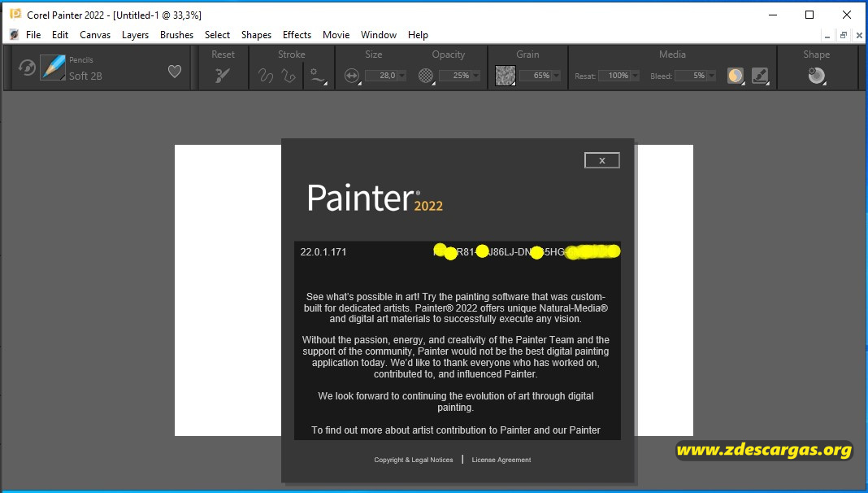The image size is (868, 493).
Task: Click the Bleed 5% value field
Action: pos(691,76)
